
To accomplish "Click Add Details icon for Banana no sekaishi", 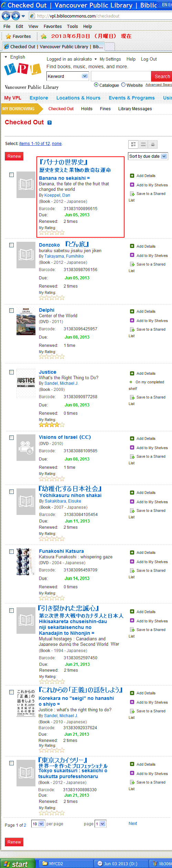I will coord(132,176).
